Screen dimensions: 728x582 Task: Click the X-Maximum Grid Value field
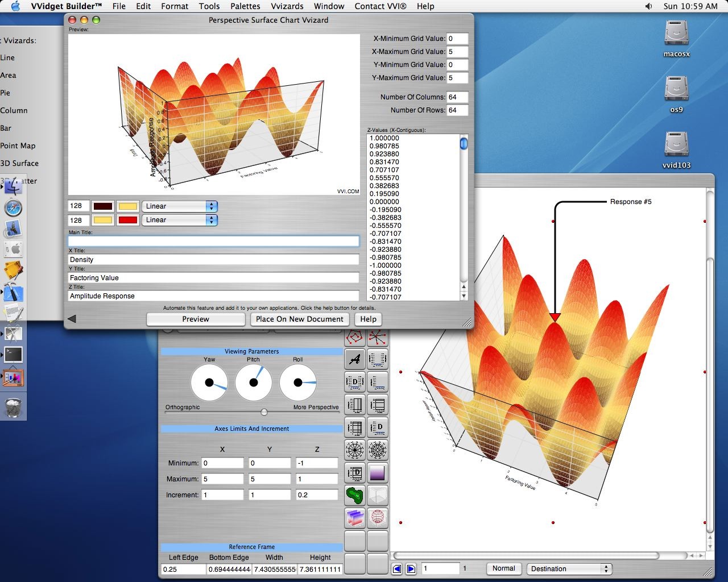click(457, 52)
